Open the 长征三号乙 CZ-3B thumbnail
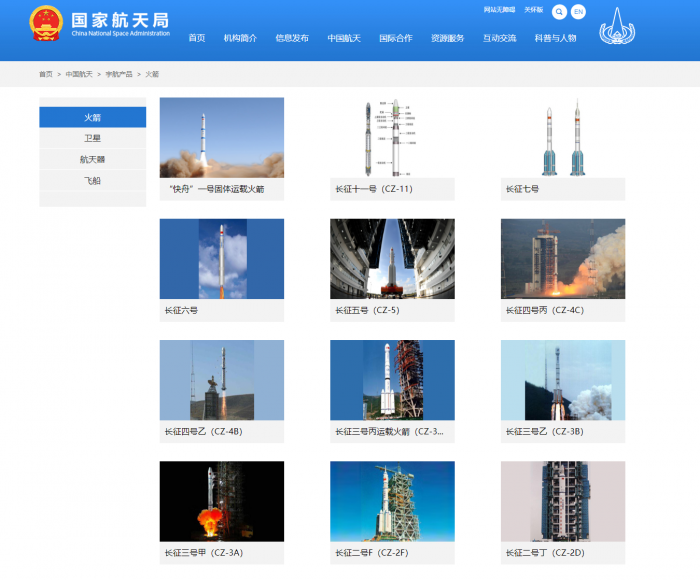This screenshot has height=580, width=700. [x=563, y=380]
